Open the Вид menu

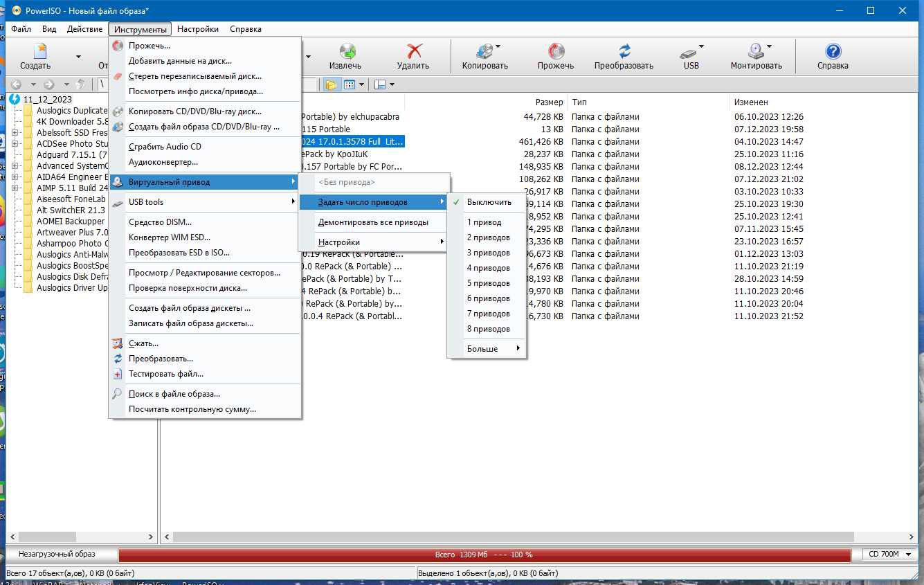(x=49, y=29)
